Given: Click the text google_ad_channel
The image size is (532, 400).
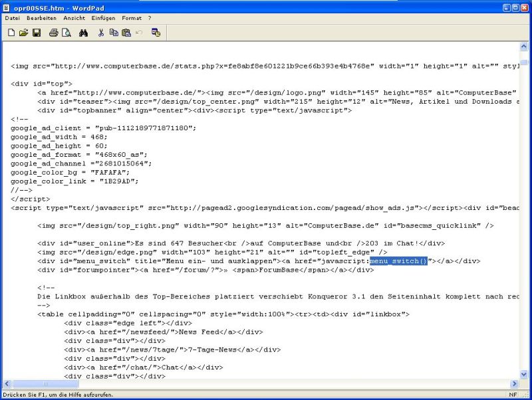Looking at the screenshot, I should 48,163.
